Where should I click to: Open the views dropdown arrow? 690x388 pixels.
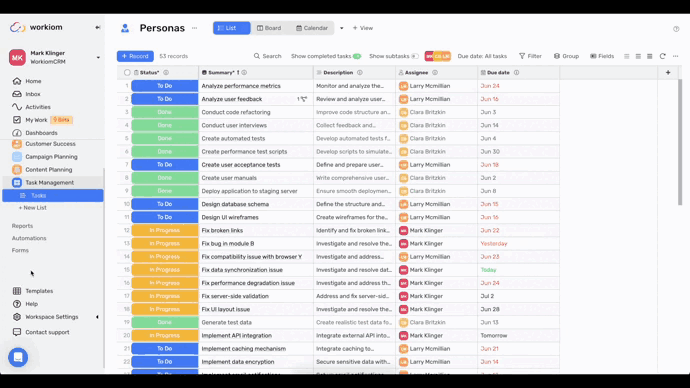coord(341,28)
